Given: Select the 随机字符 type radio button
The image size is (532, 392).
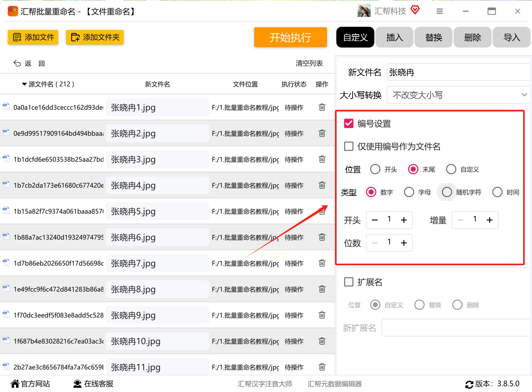Looking at the screenshot, I should point(447,192).
